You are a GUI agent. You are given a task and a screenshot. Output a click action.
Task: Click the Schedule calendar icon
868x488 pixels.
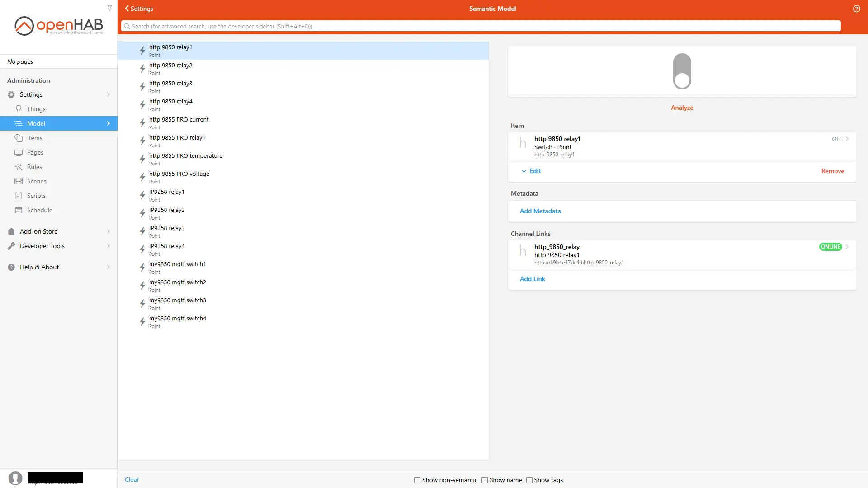19,210
